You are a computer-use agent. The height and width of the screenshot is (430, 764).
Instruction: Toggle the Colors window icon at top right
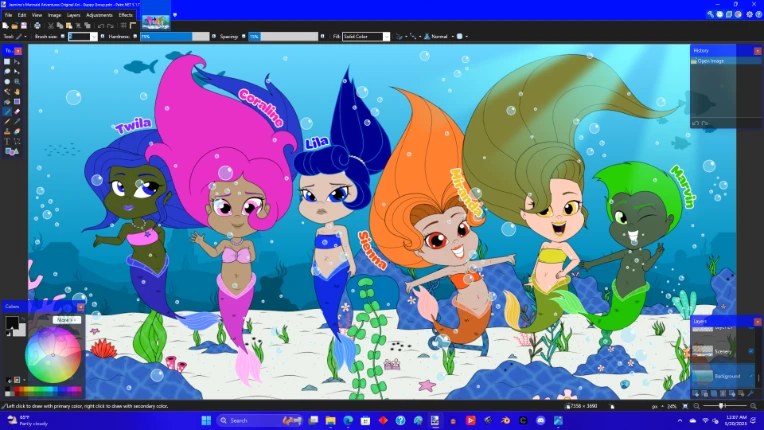pyautogui.click(x=738, y=15)
